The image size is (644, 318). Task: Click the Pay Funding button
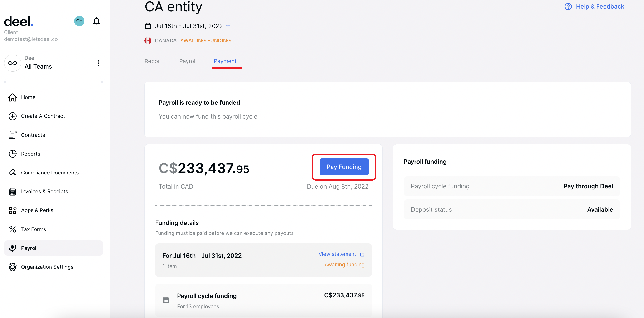(344, 167)
